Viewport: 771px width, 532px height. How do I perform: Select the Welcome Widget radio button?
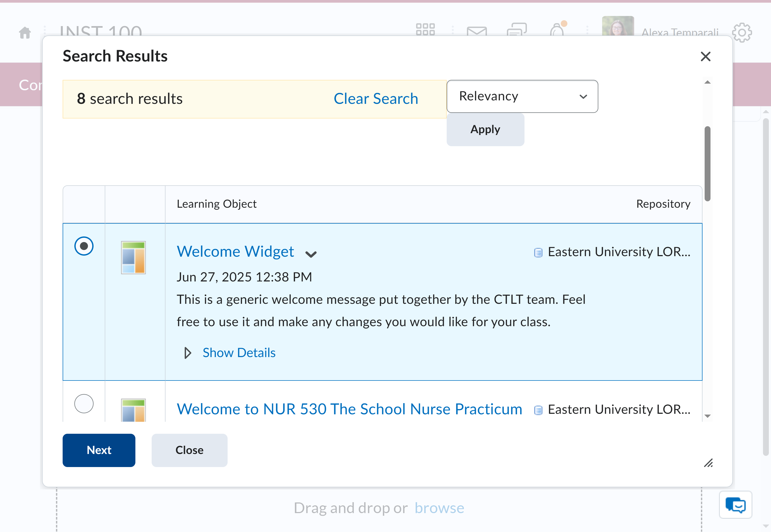pyautogui.click(x=84, y=246)
